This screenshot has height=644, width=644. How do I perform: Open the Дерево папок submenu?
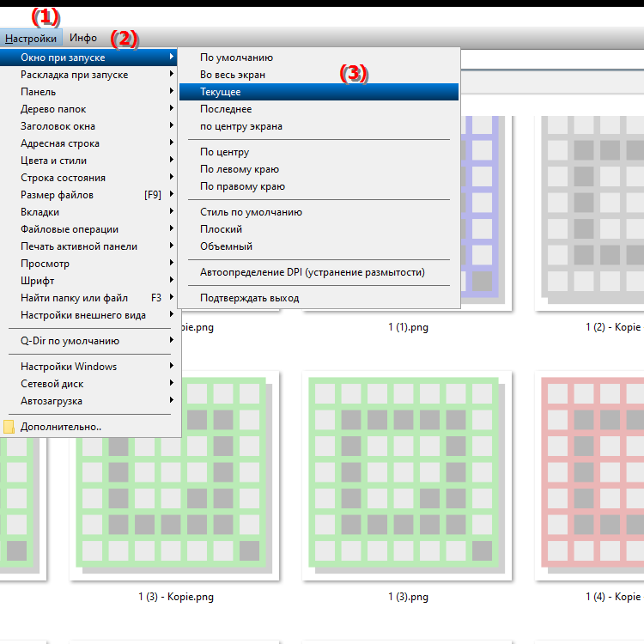coord(88,109)
